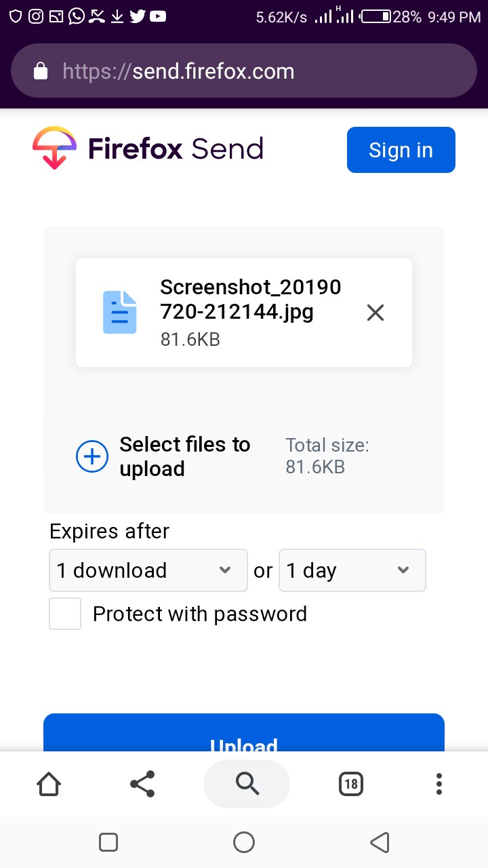
Task: Tap the Android home circle button
Action: [244, 842]
